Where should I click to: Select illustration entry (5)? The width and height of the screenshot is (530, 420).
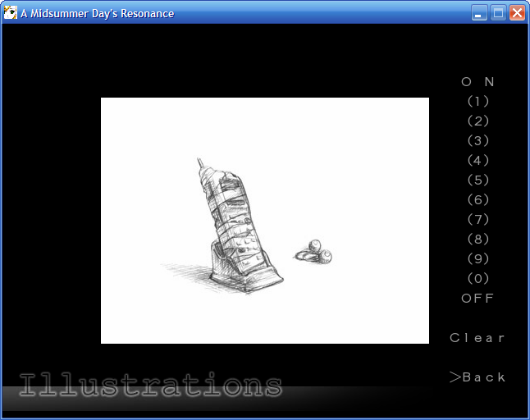[x=478, y=180]
